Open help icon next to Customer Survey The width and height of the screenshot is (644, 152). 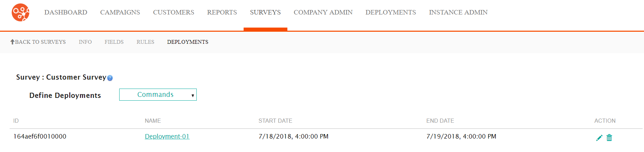click(110, 78)
